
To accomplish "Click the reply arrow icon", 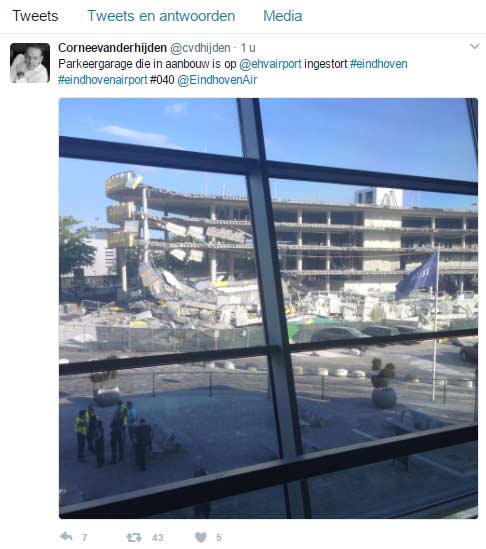I will pos(66,536).
